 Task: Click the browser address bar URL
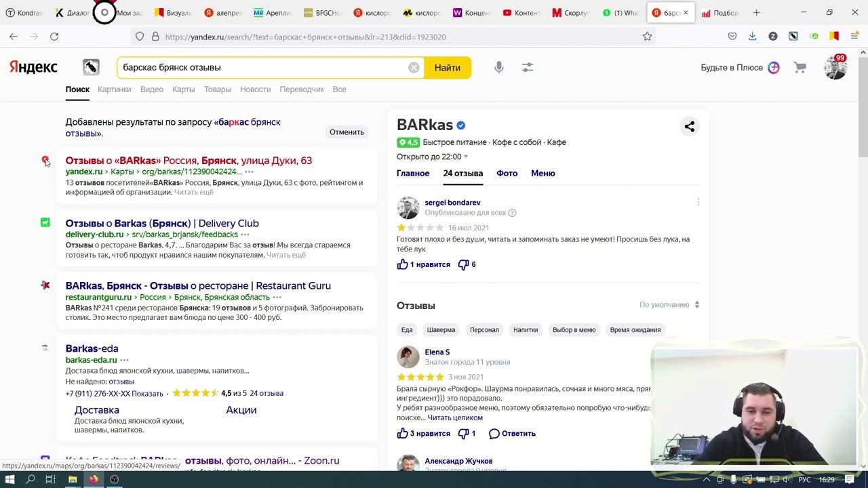tap(305, 37)
